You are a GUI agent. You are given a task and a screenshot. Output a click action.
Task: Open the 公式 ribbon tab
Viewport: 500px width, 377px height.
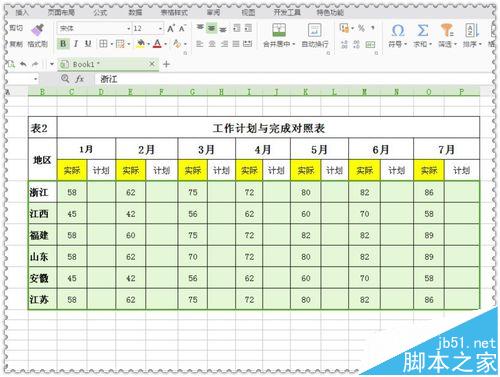tap(100, 13)
